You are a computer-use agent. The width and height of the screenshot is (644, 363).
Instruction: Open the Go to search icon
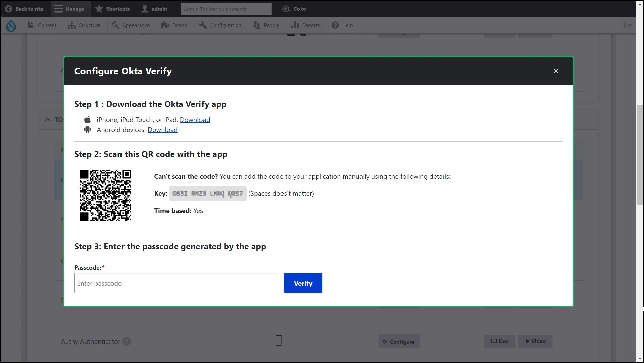[286, 9]
